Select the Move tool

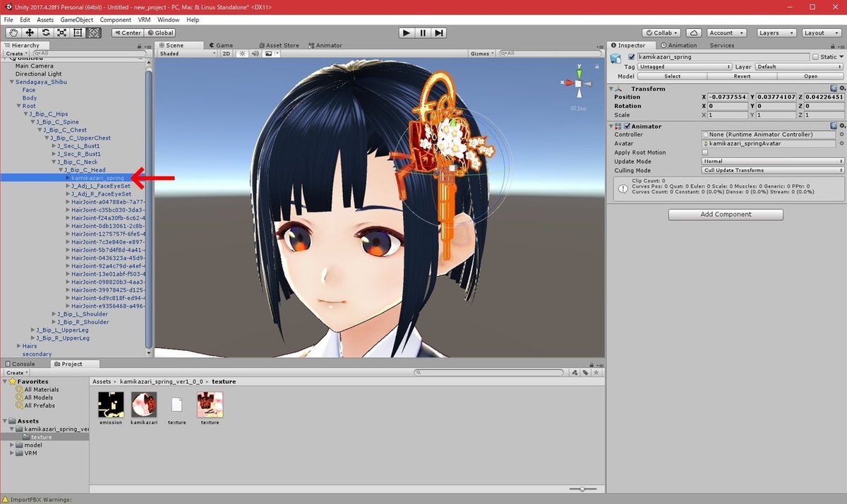tap(30, 32)
